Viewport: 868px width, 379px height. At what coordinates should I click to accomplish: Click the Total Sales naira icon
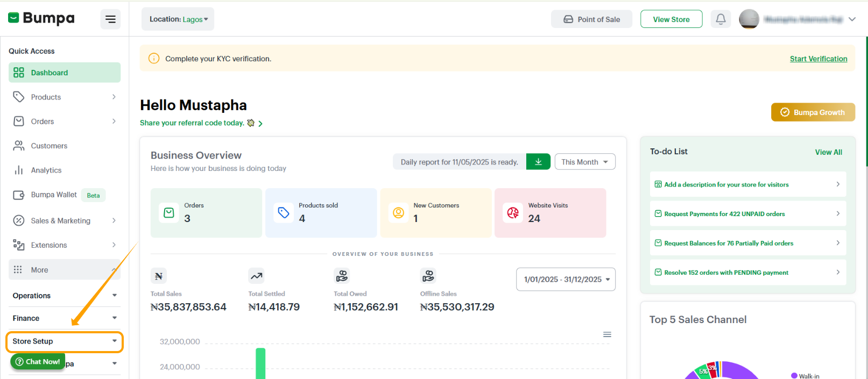coord(159,276)
